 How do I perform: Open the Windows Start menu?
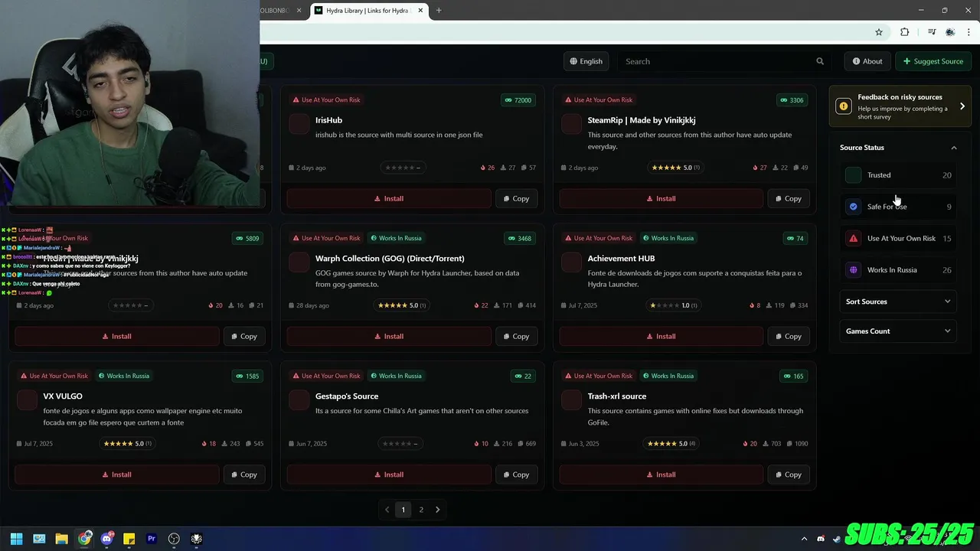pyautogui.click(x=16, y=539)
